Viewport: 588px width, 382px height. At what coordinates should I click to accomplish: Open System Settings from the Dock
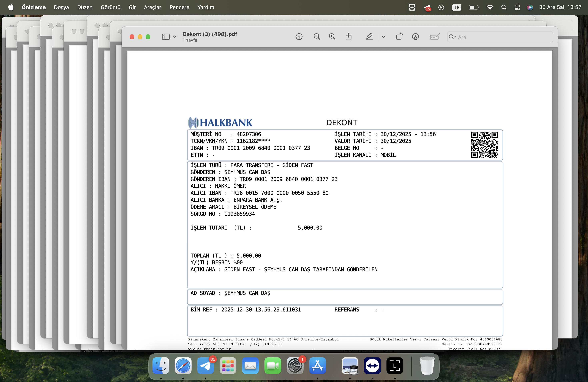295,365
